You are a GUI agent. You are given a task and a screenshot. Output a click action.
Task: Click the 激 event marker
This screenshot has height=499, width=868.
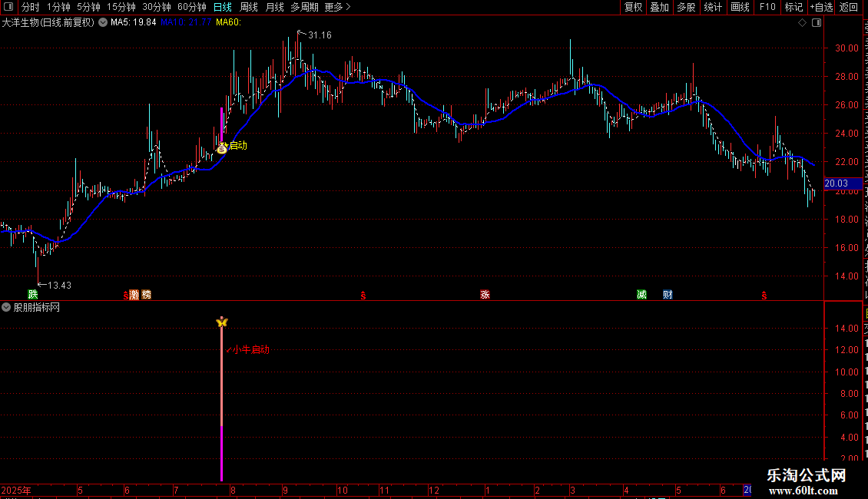[134, 294]
